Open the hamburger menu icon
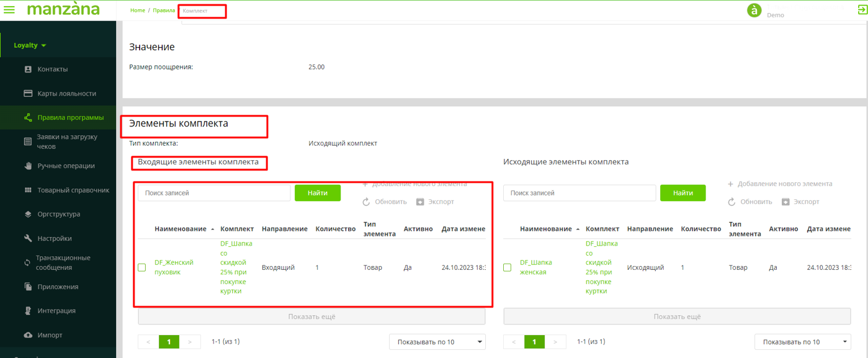 9,10
